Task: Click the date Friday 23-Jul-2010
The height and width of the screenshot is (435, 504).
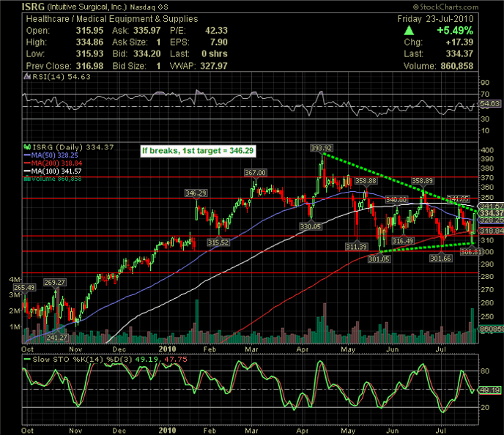Action: coord(435,19)
